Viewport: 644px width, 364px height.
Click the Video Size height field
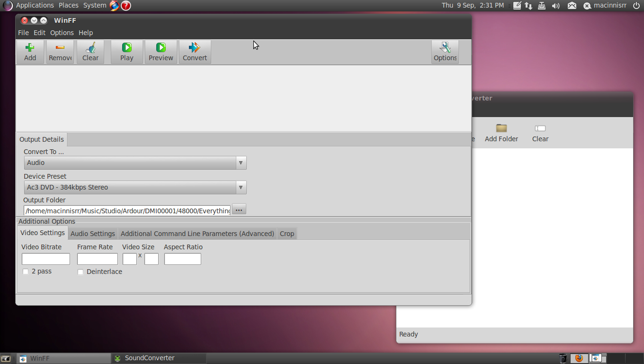coord(152,259)
